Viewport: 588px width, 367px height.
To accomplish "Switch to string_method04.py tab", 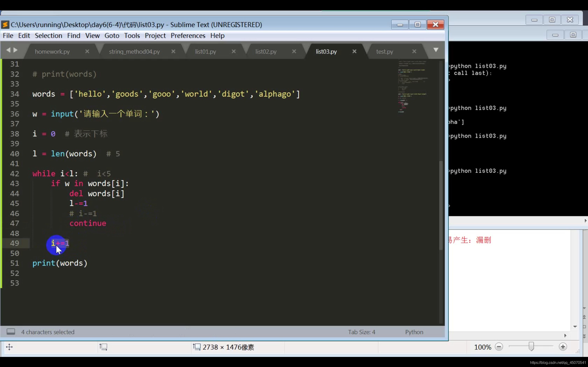I will (134, 51).
